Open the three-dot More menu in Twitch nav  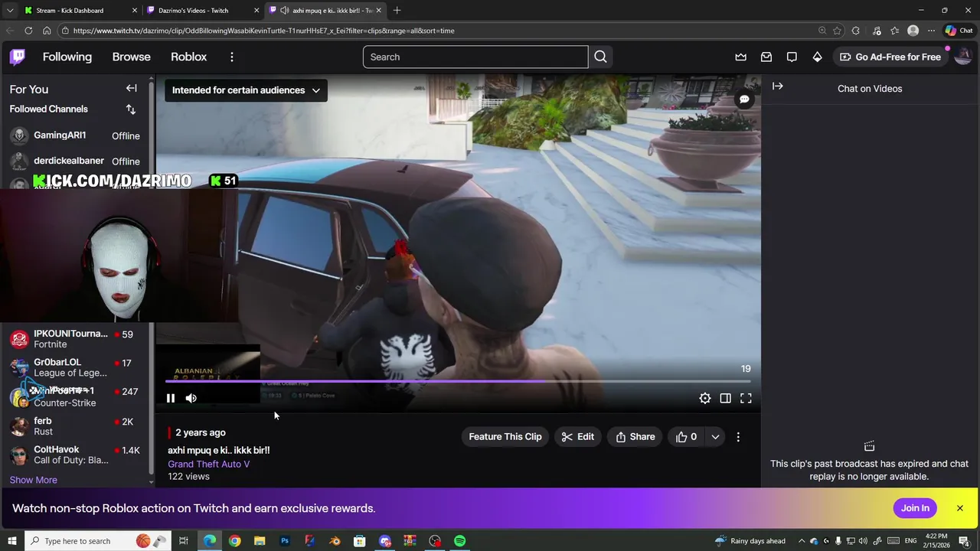click(x=231, y=57)
